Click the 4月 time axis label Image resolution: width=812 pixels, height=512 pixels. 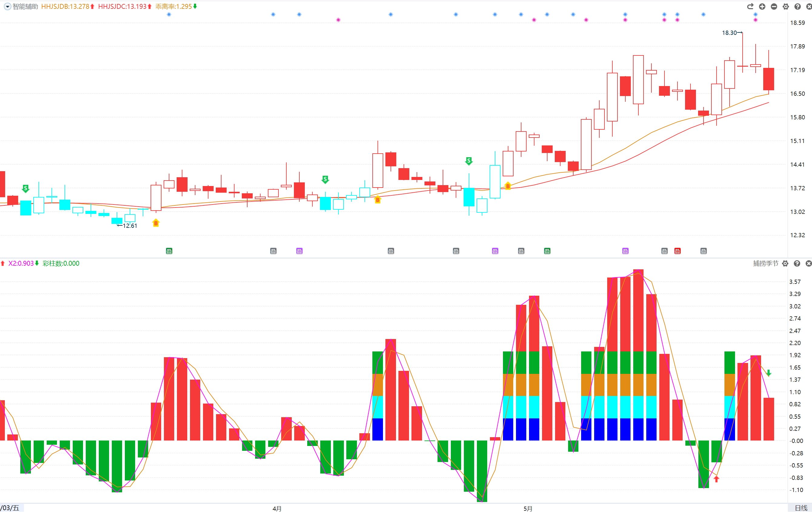[x=277, y=508]
